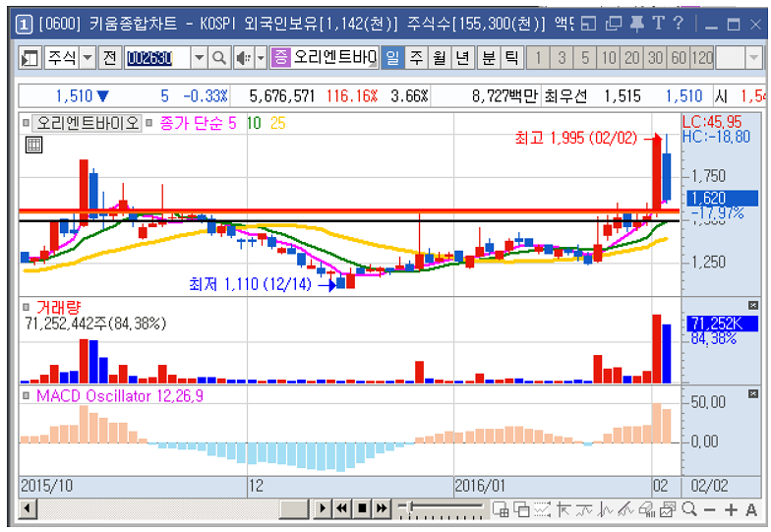Screen dimensions: 771x532
Task: Click the 120 interval button
Action: tap(702, 58)
